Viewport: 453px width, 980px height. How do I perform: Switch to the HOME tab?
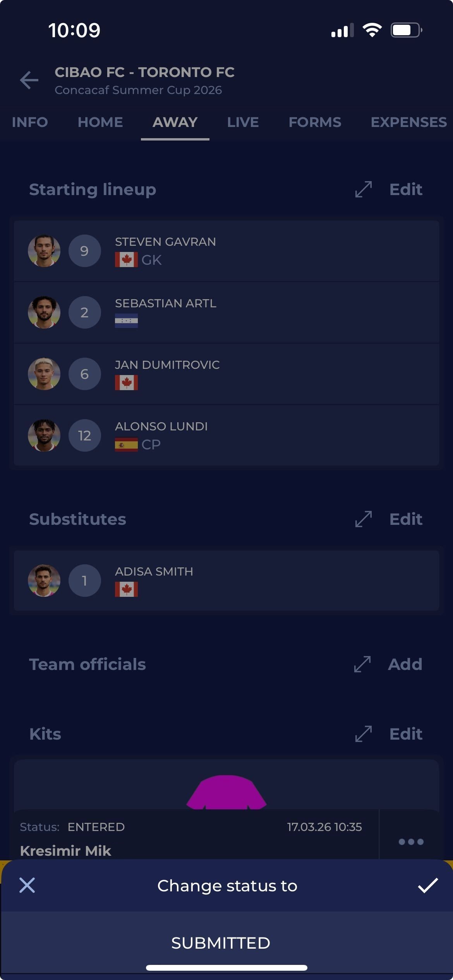click(100, 122)
